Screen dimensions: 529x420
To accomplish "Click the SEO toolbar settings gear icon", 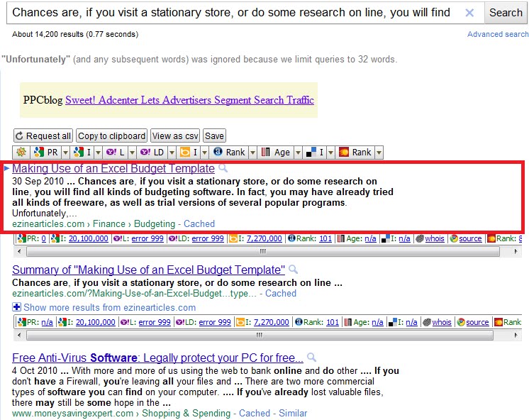I will pyautogui.click(x=21, y=153).
